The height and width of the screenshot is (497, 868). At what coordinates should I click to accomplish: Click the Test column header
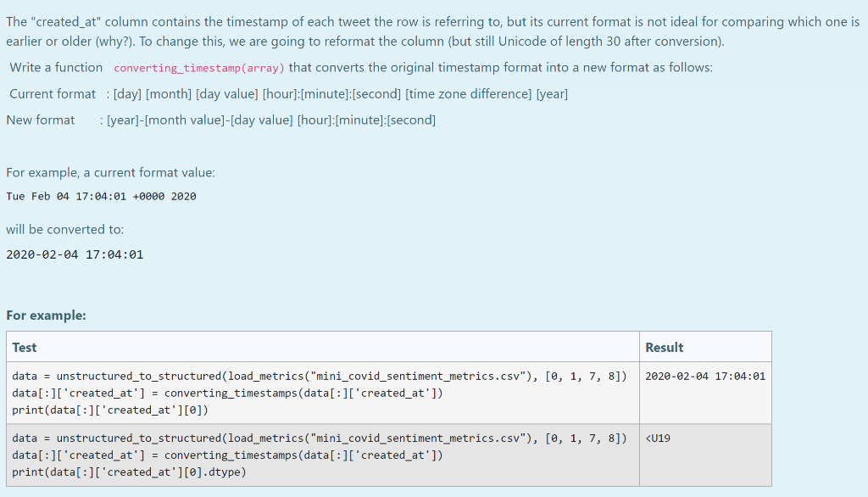pyautogui.click(x=25, y=348)
